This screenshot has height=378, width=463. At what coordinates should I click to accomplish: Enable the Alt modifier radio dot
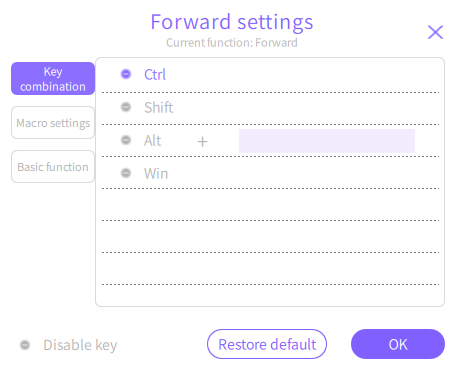(x=126, y=140)
